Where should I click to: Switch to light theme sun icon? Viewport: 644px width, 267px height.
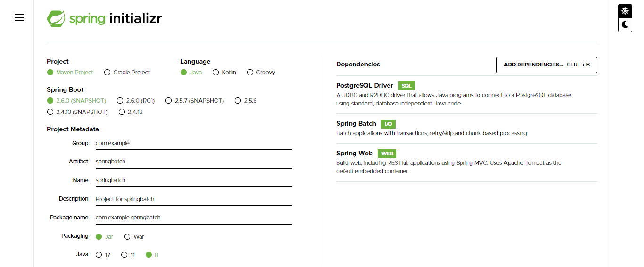pos(625,11)
